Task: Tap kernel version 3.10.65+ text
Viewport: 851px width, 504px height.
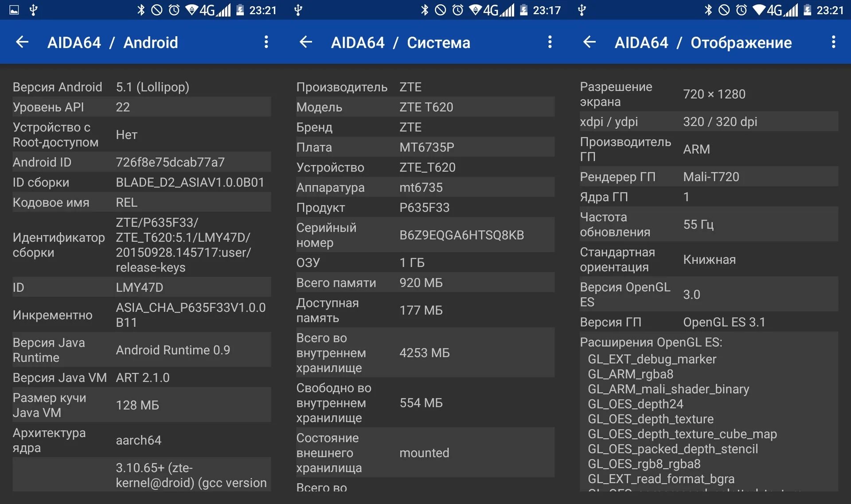Action: pyautogui.click(x=191, y=475)
